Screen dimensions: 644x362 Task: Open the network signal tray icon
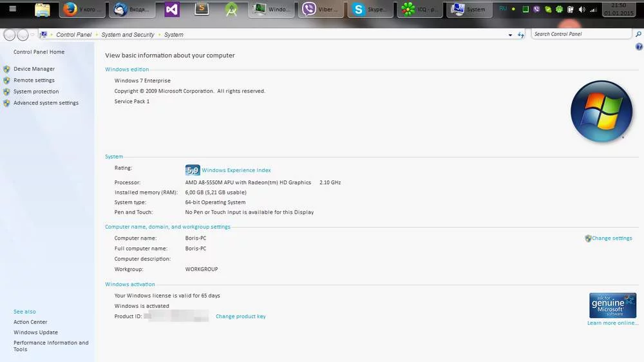[593, 9]
